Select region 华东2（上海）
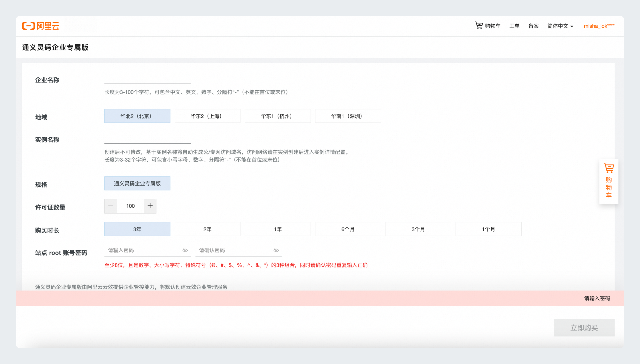Viewport: 640px width, 364px height. (208, 116)
